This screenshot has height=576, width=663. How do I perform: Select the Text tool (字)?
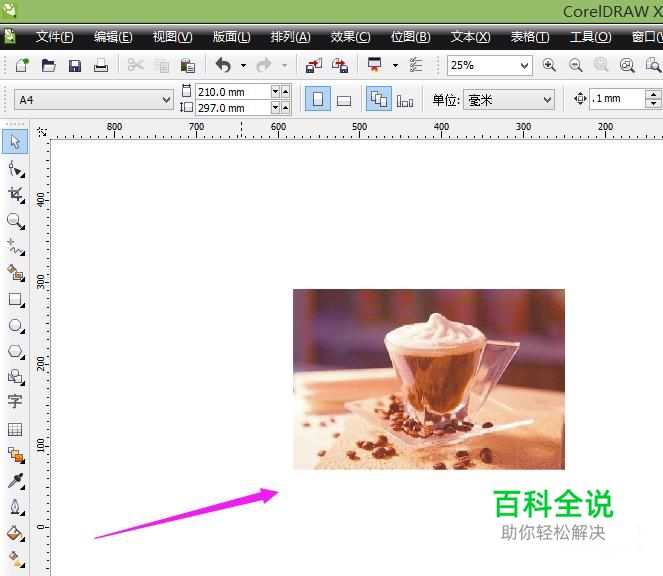click(x=15, y=401)
